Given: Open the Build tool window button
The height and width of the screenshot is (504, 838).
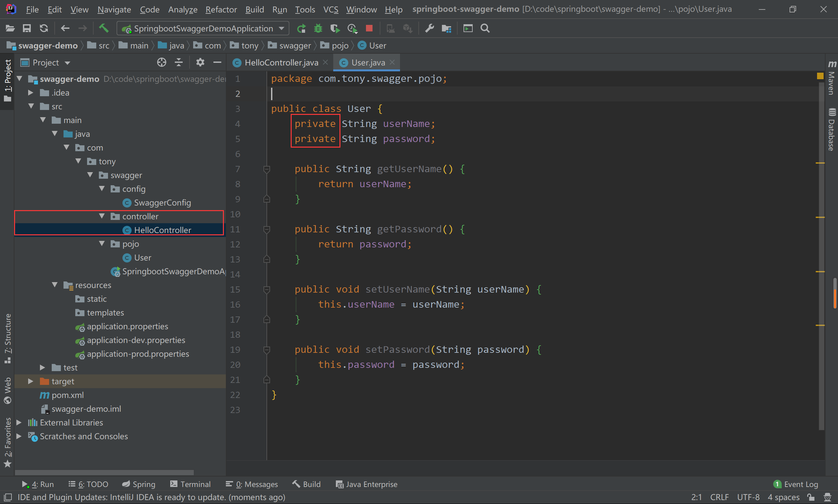Looking at the screenshot, I should 306,484.
